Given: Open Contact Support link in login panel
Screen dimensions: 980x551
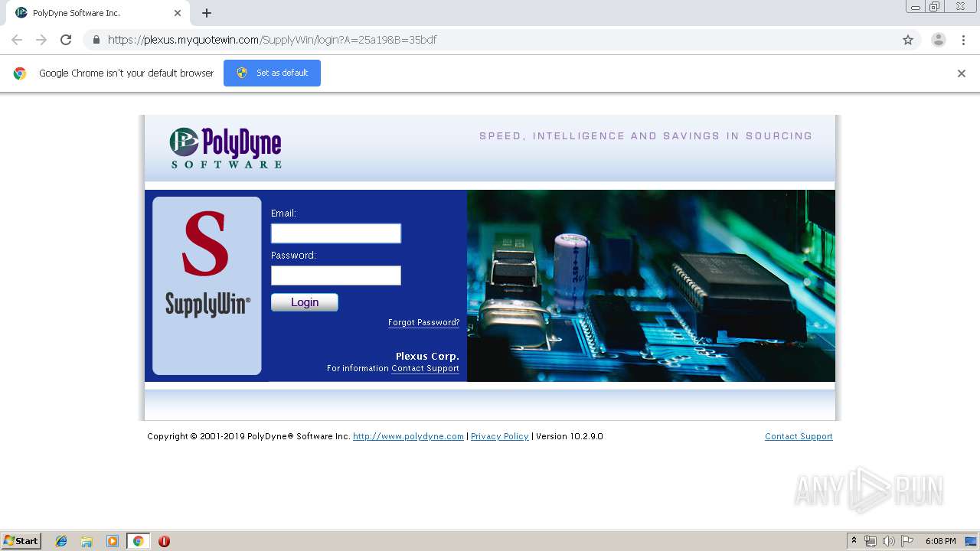Looking at the screenshot, I should [425, 369].
